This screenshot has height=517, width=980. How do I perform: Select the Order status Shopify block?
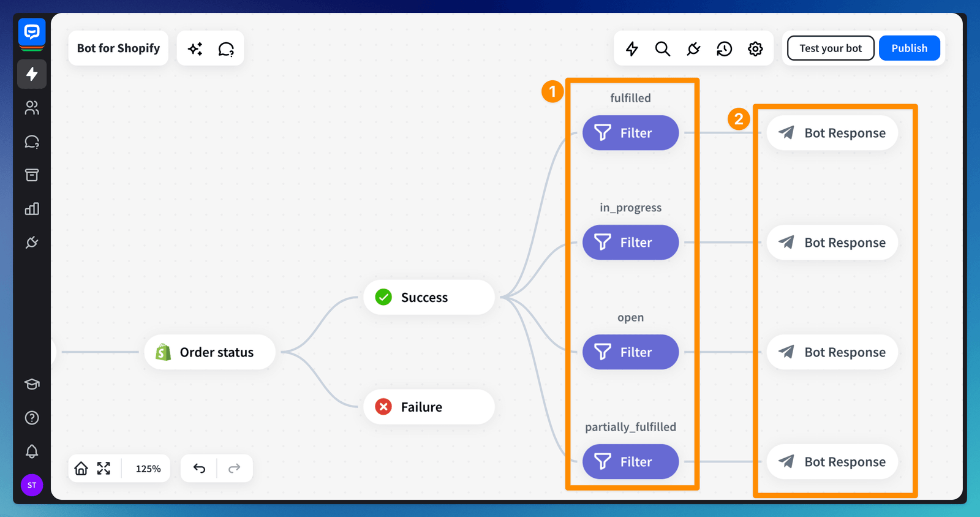coord(209,352)
